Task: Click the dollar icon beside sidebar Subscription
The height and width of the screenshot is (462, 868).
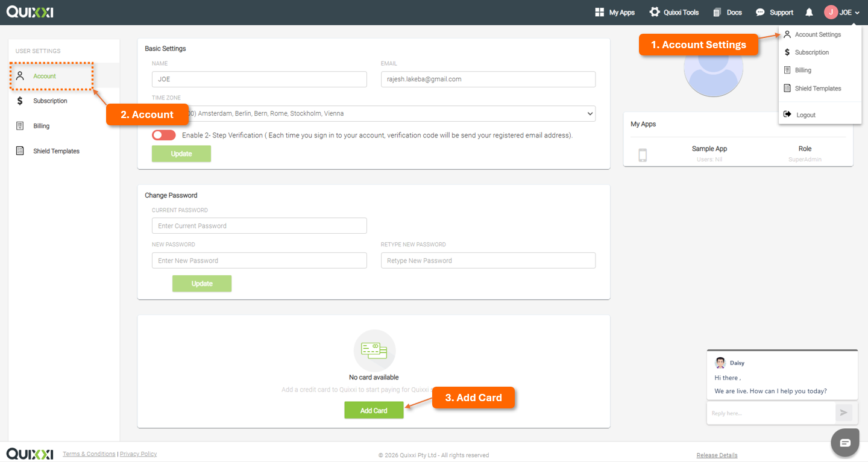Action: pyautogui.click(x=20, y=101)
